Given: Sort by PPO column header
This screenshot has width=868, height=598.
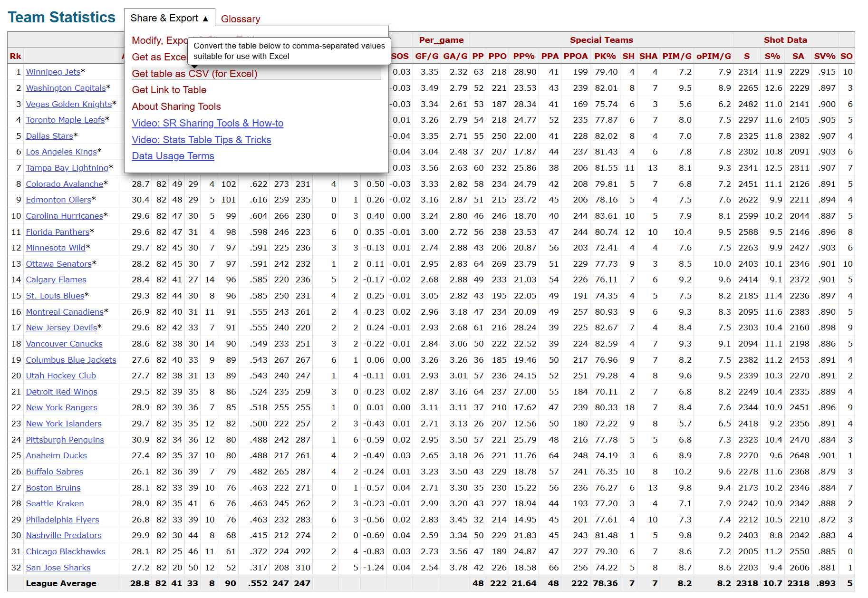Looking at the screenshot, I should [x=497, y=56].
